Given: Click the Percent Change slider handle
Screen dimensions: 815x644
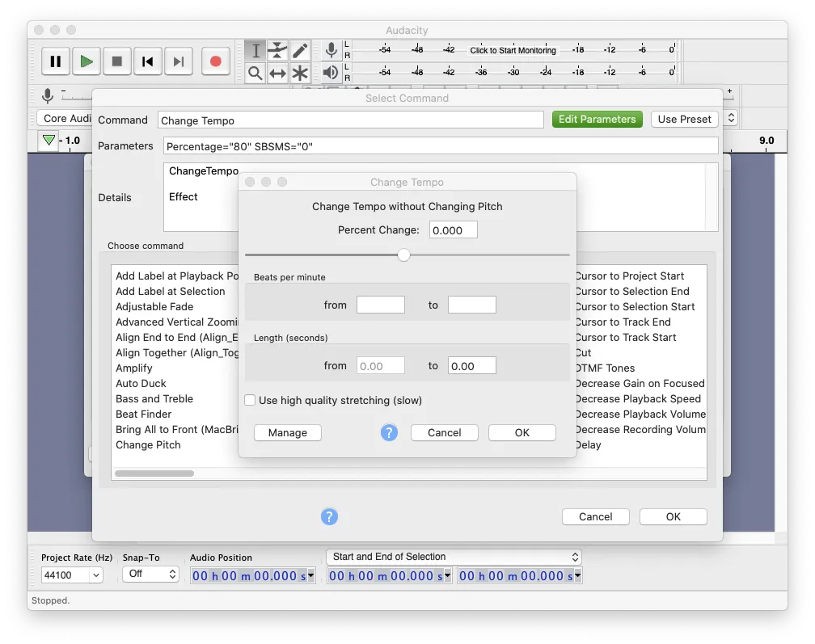Looking at the screenshot, I should tap(404, 255).
